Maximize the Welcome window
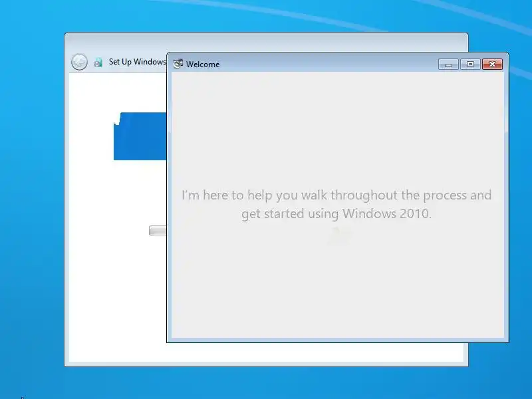Viewport: 532px width, 399px height. coord(470,64)
